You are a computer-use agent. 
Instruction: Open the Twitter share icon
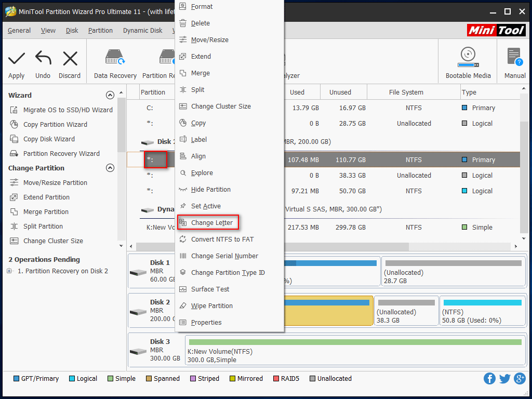[504, 378]
